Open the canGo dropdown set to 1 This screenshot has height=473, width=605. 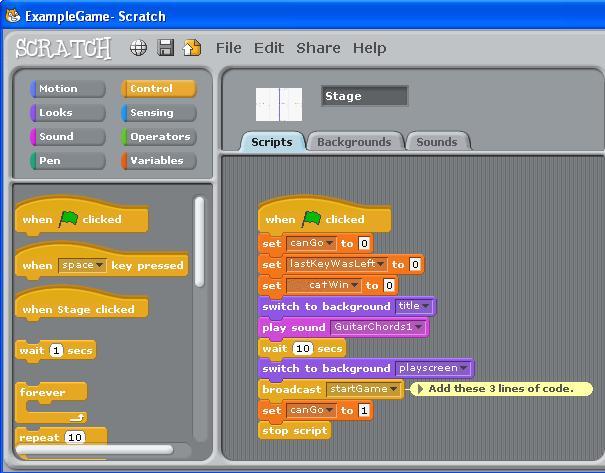(x=311, y=410)
